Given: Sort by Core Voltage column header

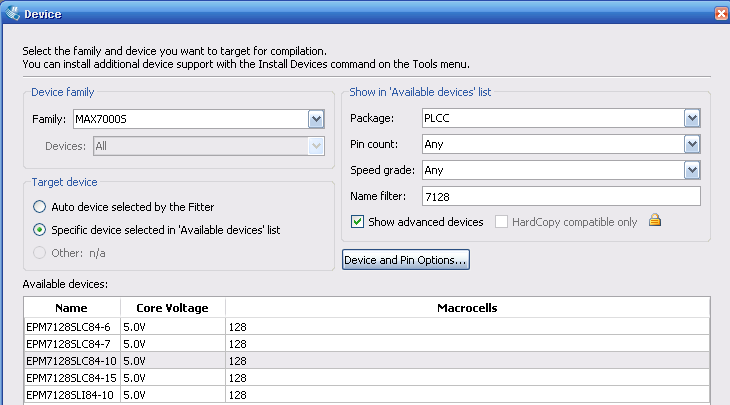Looking at the screenshot, I should tap(173, 308).
